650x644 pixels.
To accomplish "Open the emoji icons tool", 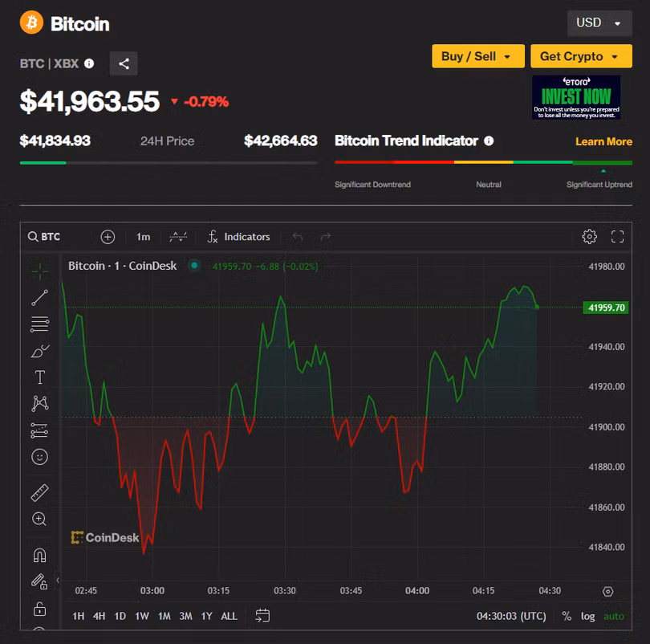I will (39, 457).
